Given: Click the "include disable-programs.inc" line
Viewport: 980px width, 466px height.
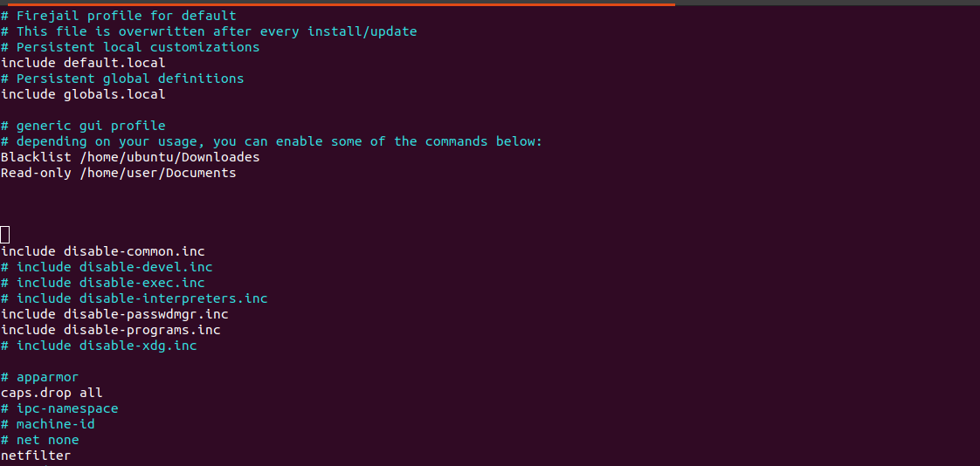Looking at the screenshot, I should coord(111,329).
